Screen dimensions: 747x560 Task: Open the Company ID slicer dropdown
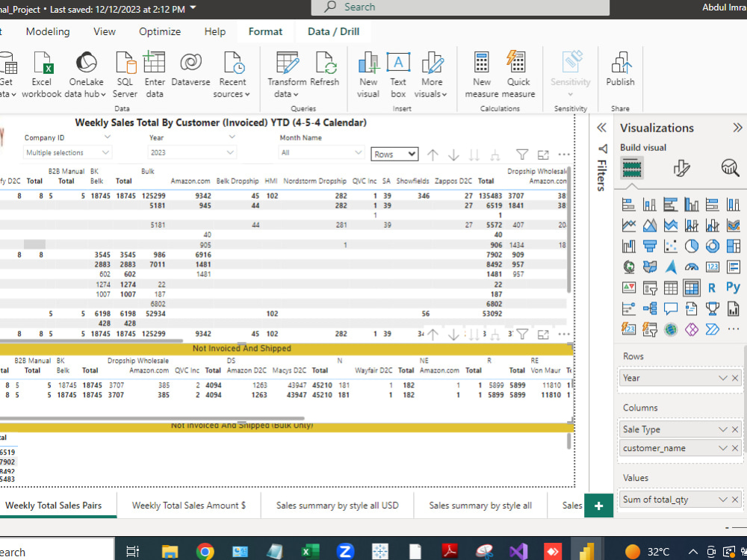coord(67,152)
